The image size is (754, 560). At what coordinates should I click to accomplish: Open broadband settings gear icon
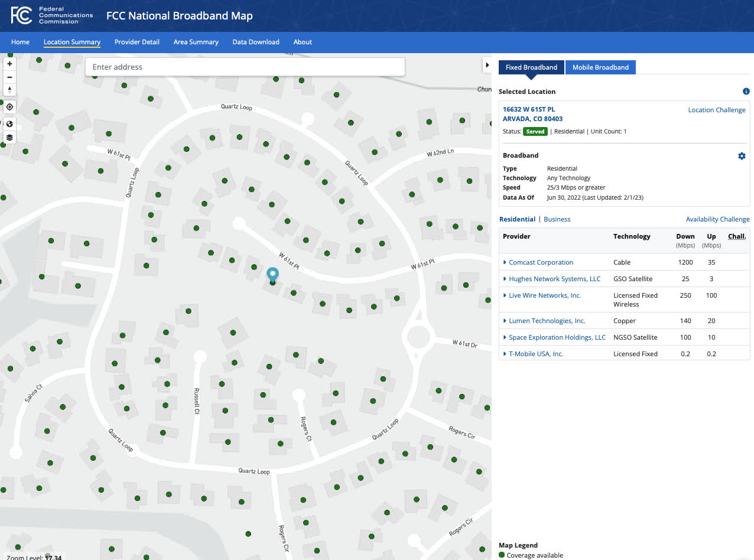[x=742, y=156]
